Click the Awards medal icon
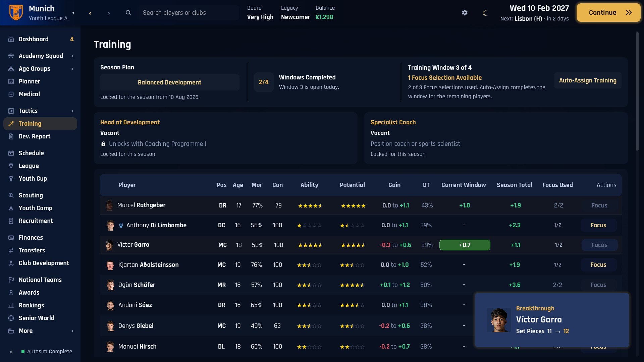 (11, 293)
